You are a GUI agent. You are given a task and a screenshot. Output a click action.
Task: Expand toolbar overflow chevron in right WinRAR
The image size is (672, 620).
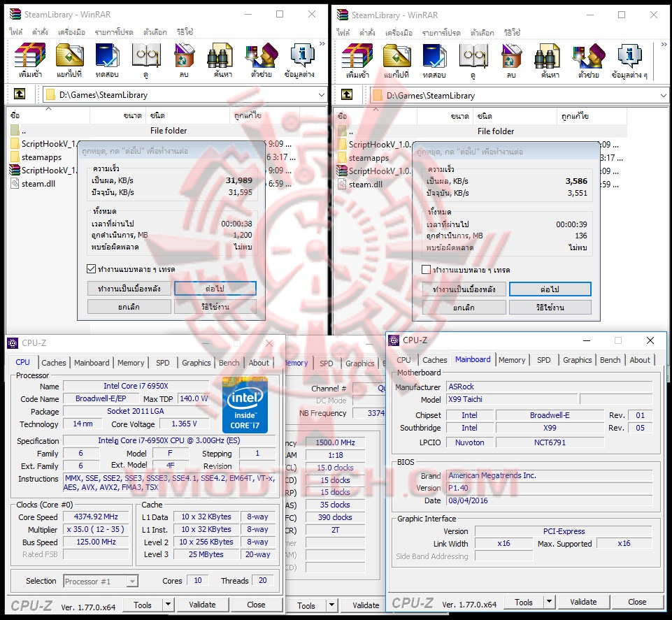click(x=664, y=45)
